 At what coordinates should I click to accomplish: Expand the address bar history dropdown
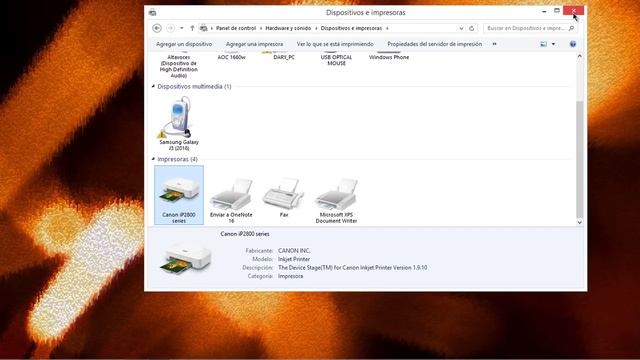[461, 28]
